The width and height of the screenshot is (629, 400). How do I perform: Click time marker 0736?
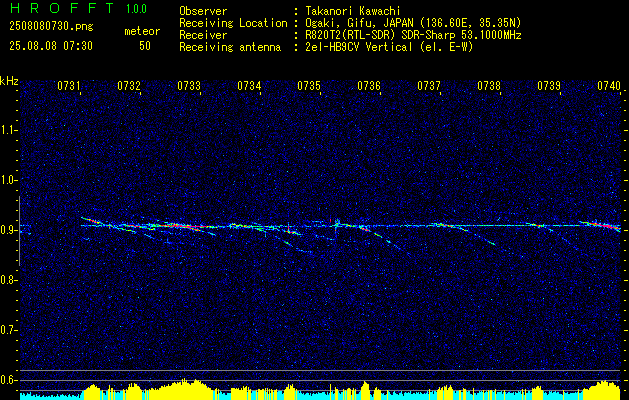(369, 85)
